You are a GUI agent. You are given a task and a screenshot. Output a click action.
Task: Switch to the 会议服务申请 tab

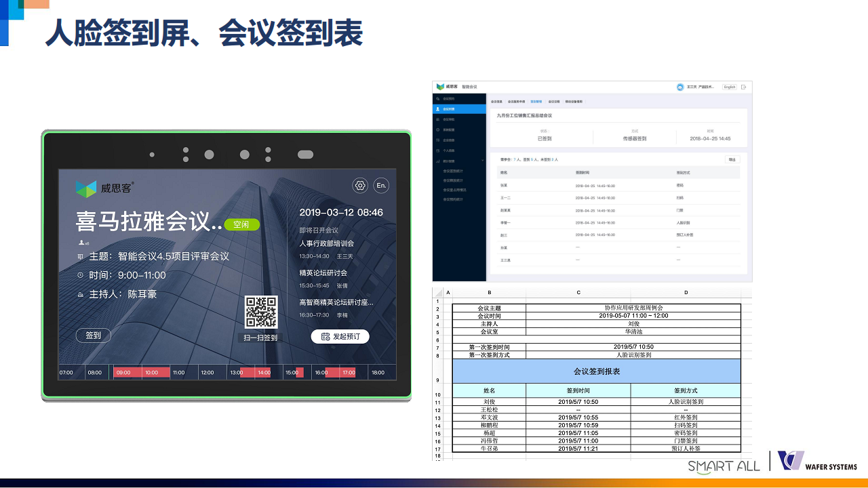(x=517, y=102)
